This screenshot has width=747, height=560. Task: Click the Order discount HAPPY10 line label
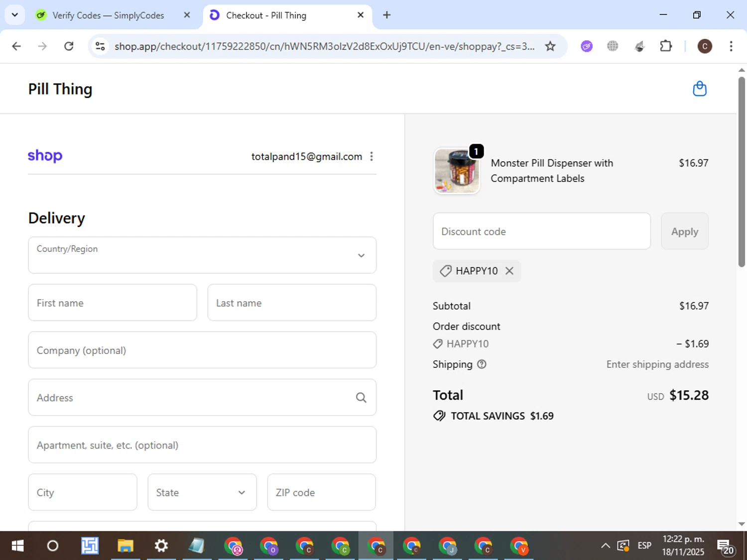[468, 344]
